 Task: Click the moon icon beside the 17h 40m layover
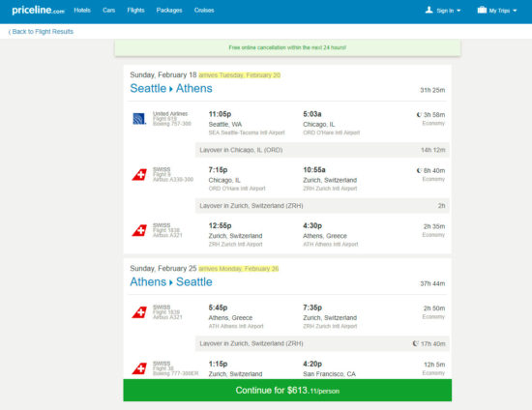(x=415, y=343)
